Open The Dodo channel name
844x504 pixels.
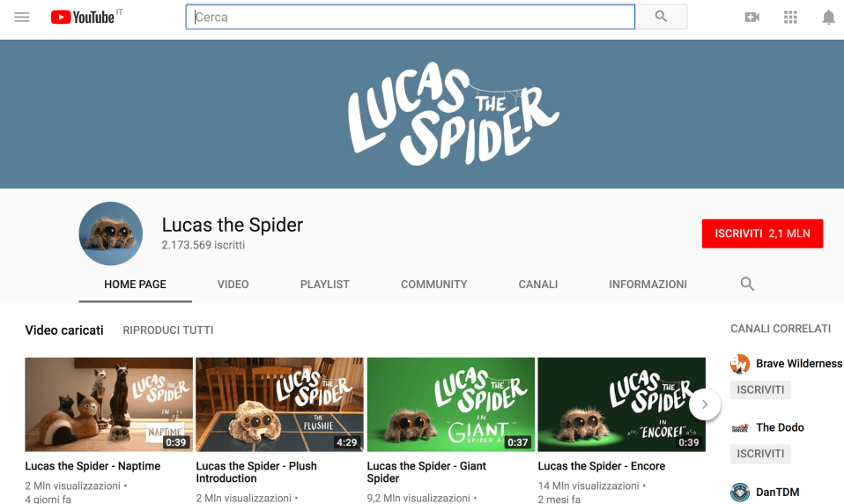[x=780, y=427]
